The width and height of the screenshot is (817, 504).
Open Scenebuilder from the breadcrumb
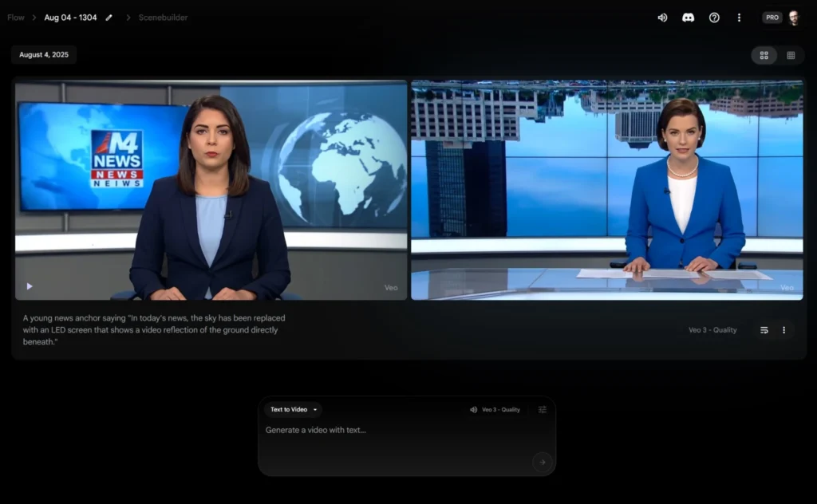click(163, 18)
